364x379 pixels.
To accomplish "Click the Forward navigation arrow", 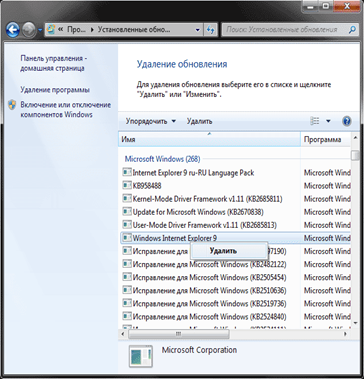I will (29, 30).
